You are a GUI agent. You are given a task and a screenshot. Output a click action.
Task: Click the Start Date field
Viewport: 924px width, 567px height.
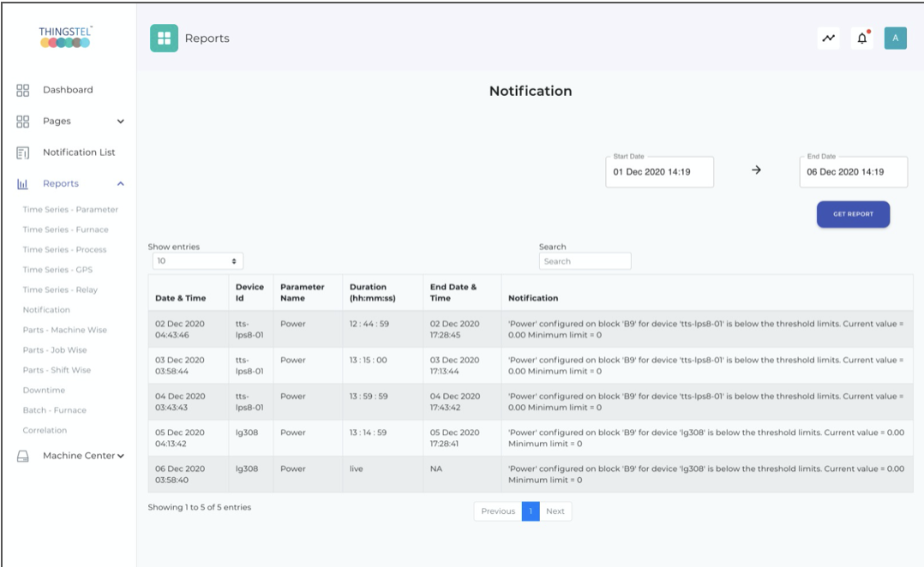pyautogui.click(x=659, y=172)
